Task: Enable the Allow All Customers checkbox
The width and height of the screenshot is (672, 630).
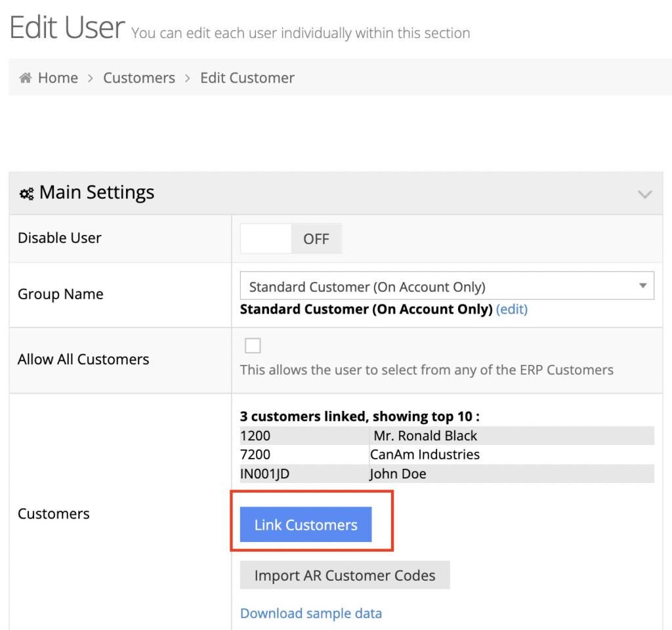Action: click(252, 346)
